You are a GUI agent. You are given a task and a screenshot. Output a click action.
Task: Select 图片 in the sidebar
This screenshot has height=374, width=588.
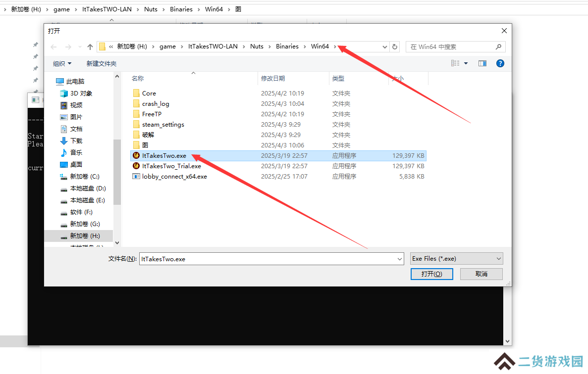(x=71, y=117)
